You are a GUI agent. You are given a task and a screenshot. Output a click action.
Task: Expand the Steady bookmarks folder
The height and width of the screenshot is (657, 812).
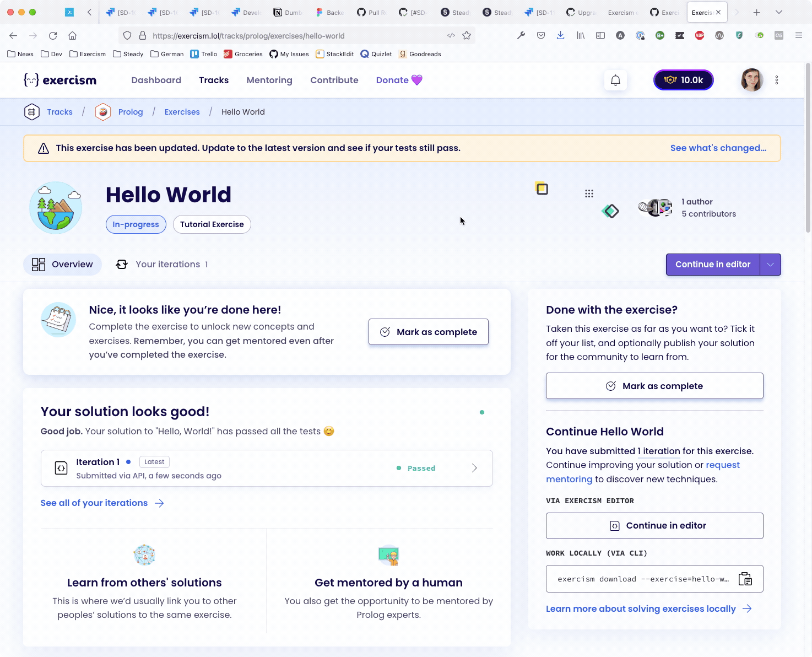click(128, 54)
